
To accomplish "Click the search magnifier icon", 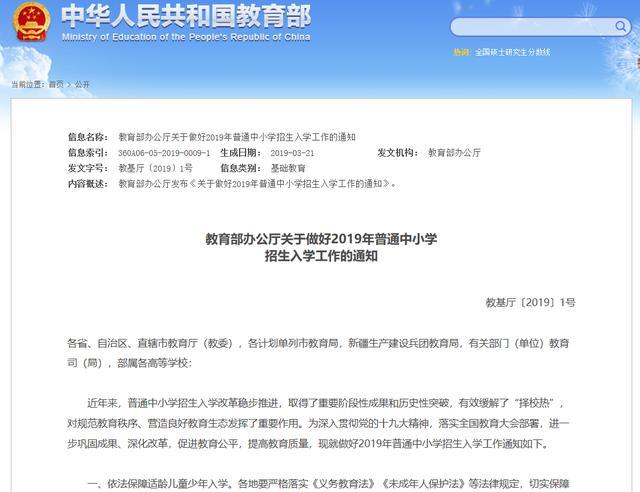I will click(620, 27).
